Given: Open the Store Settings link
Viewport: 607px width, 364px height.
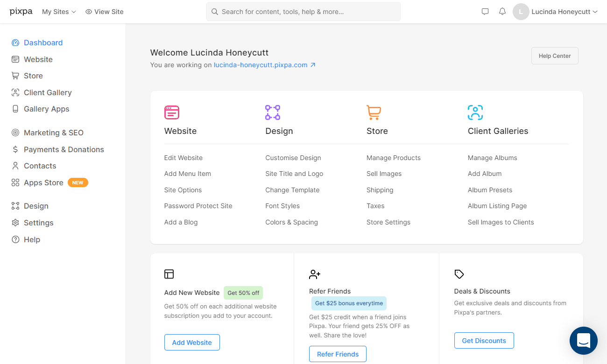Looking at the screenshot, I should click(388, 222).
